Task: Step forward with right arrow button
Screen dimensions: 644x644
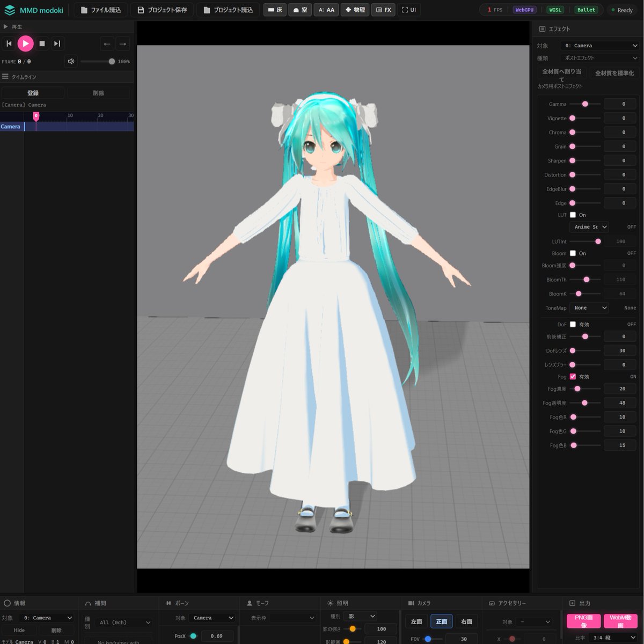Action: pyautogui.click(x=123, y=43)
